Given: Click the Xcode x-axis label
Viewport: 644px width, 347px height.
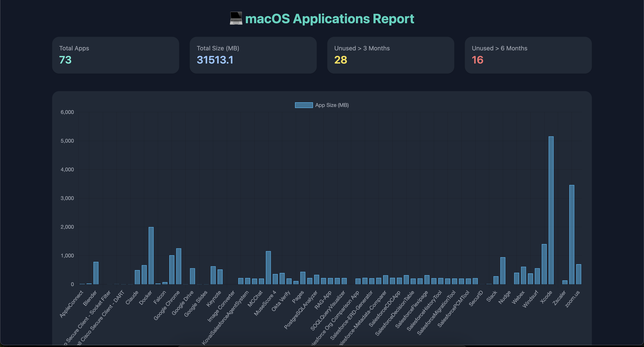Looking at the screenshot, I should [546, 297].
